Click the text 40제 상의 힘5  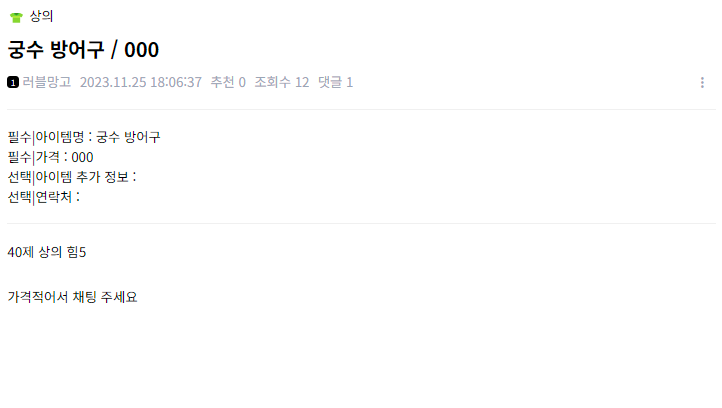click(47, 252)
